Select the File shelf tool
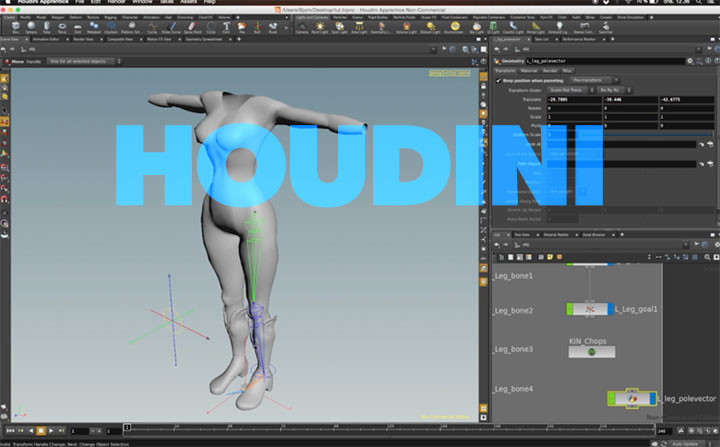The width and height of the screenshot is (720, 447). tap(242, 28)
